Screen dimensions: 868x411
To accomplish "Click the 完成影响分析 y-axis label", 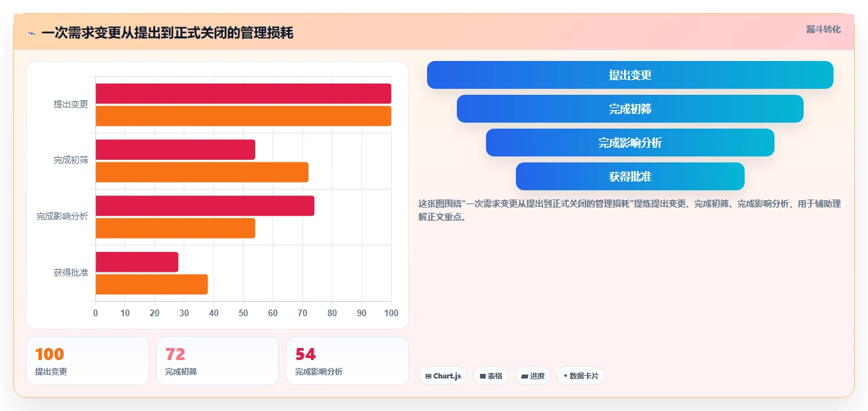I will [x=62, y=216].
